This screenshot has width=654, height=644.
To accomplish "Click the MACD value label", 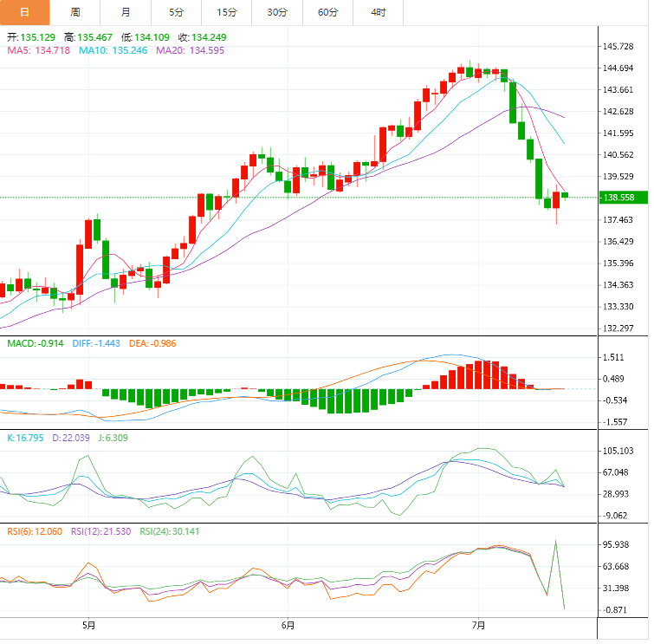I will tap(36, 344).
